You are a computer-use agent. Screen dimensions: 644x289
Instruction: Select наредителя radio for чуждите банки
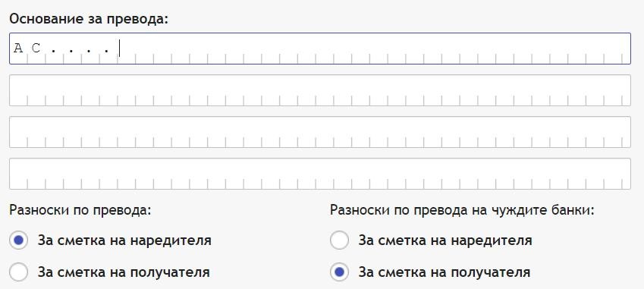click(339, 240)
